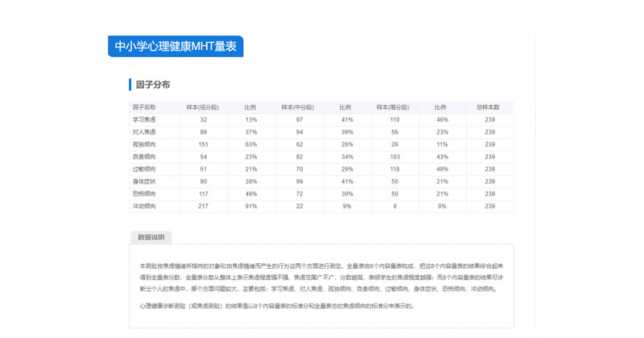Click high-score value 50 in 身体症状 row
This screenshot has width=644, height=338.
click(x=394, y=181)
